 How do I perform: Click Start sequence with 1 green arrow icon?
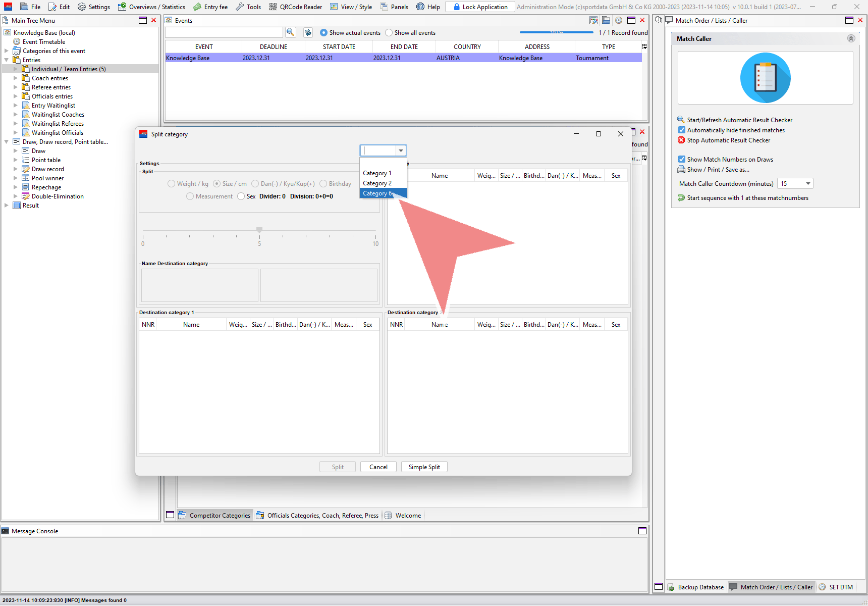(681, 198)
